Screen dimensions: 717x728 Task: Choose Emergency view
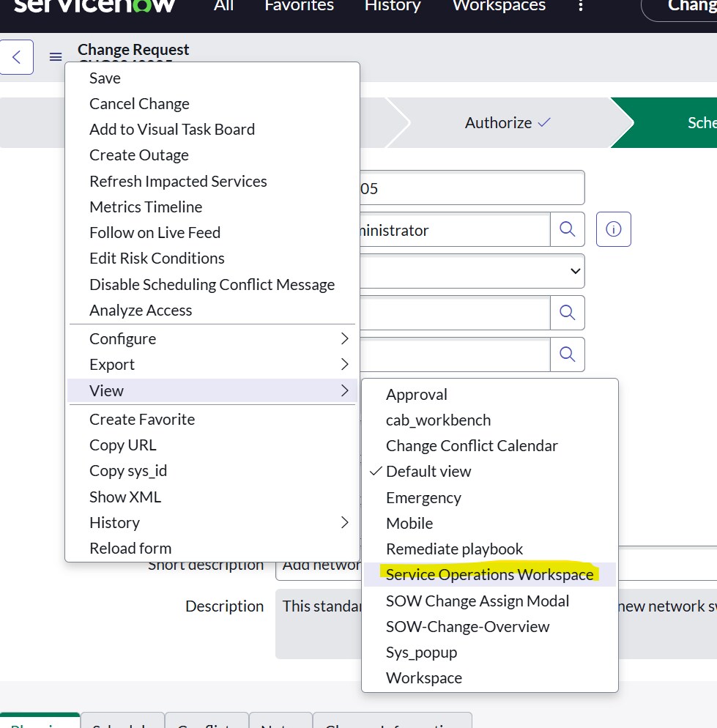click(x=490, y=498)
